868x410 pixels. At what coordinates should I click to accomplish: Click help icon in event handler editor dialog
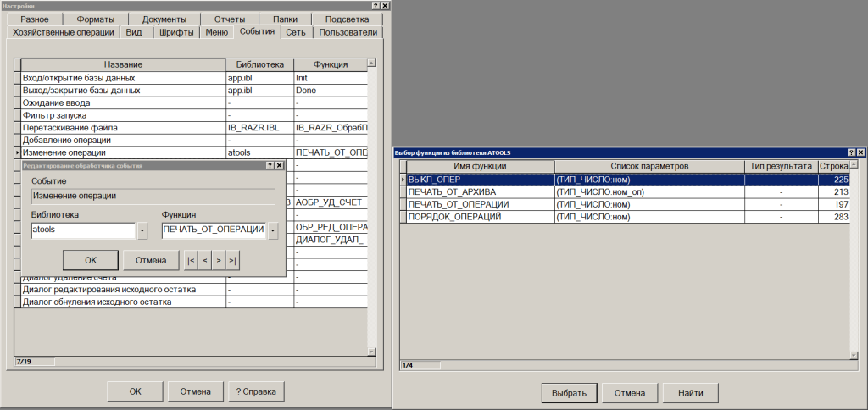[x=269, y=167]
